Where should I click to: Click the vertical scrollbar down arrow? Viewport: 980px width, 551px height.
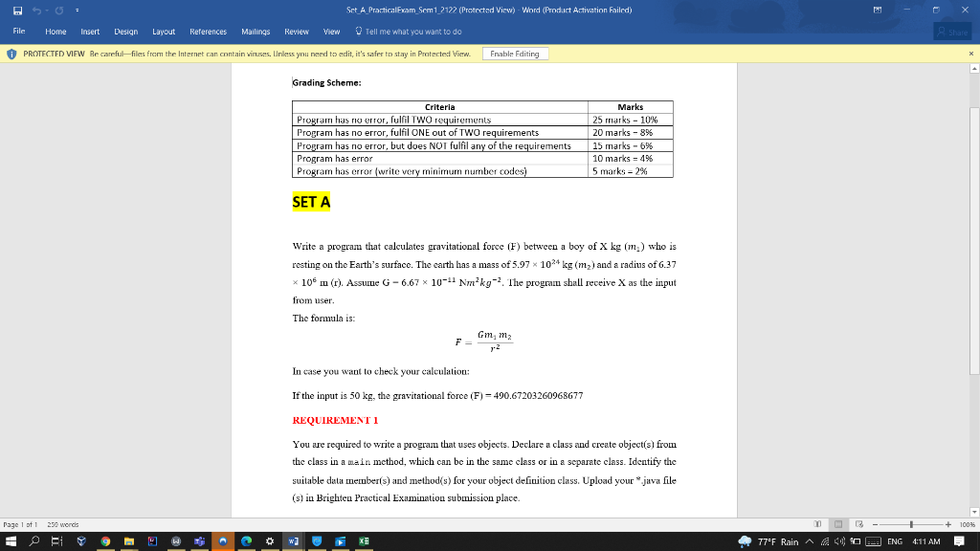coord(974,513)
